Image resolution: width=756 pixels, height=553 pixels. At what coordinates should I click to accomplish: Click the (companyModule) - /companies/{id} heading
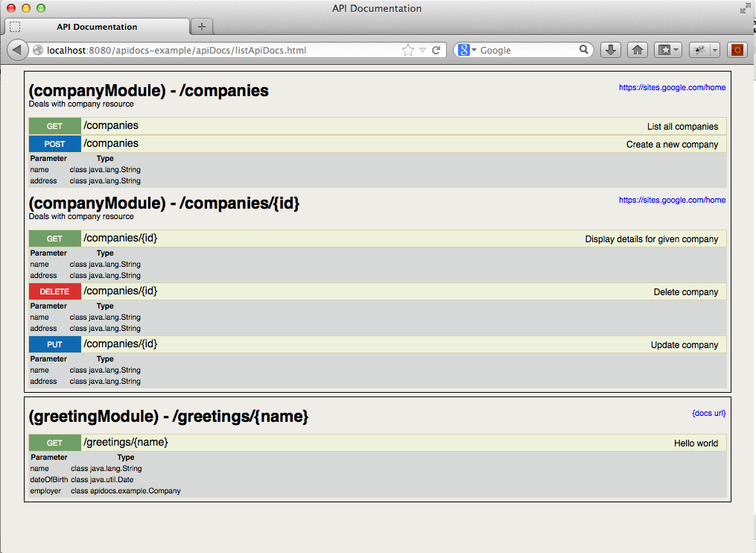(164, 203)
